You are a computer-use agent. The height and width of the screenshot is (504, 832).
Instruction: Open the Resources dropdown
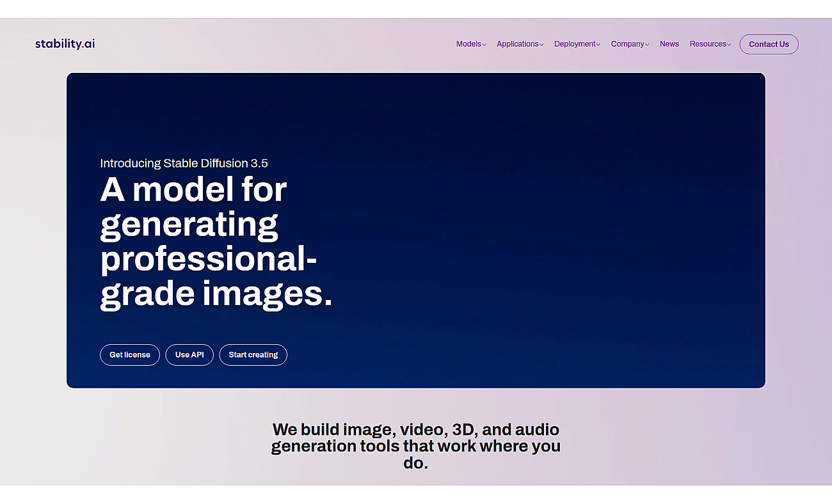pos(710,44)
